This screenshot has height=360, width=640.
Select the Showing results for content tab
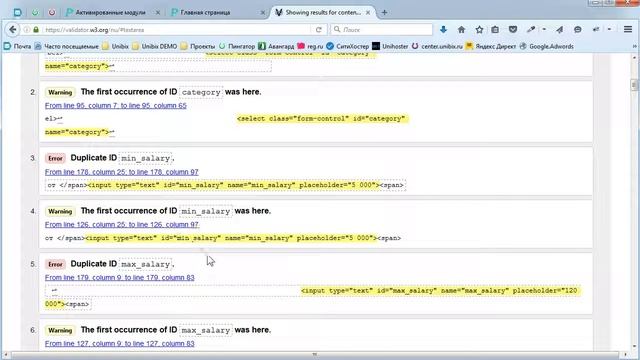(322, 13)
